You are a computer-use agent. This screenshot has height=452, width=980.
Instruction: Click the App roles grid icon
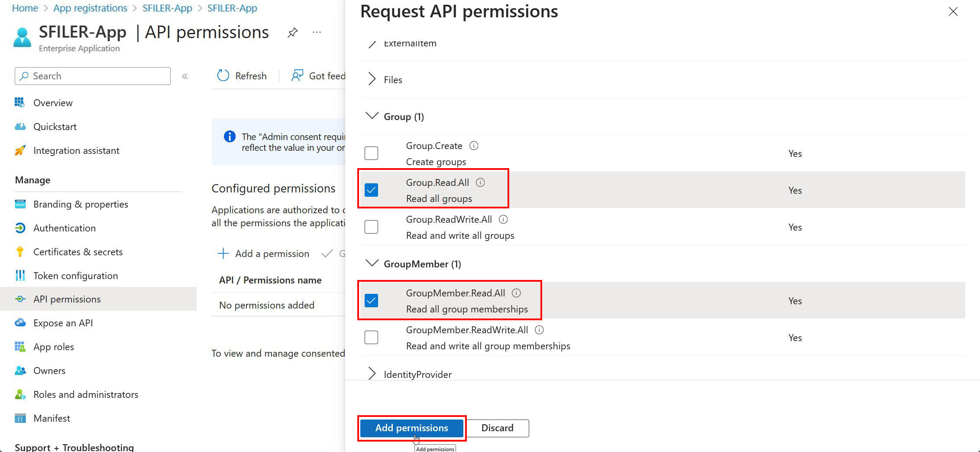tap(20, 347)
